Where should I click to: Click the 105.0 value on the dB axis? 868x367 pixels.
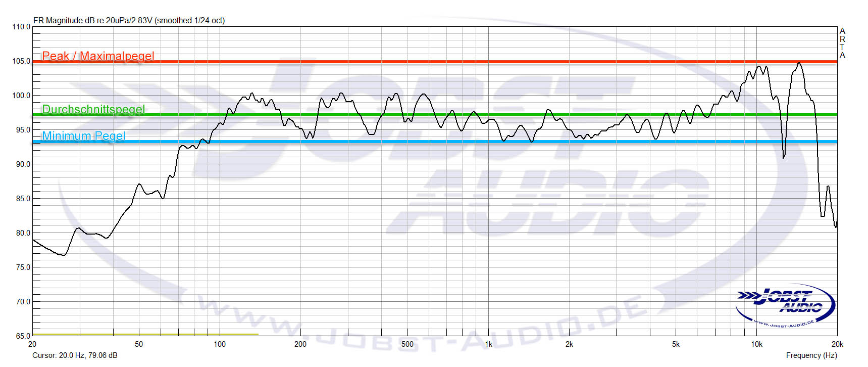21,61
